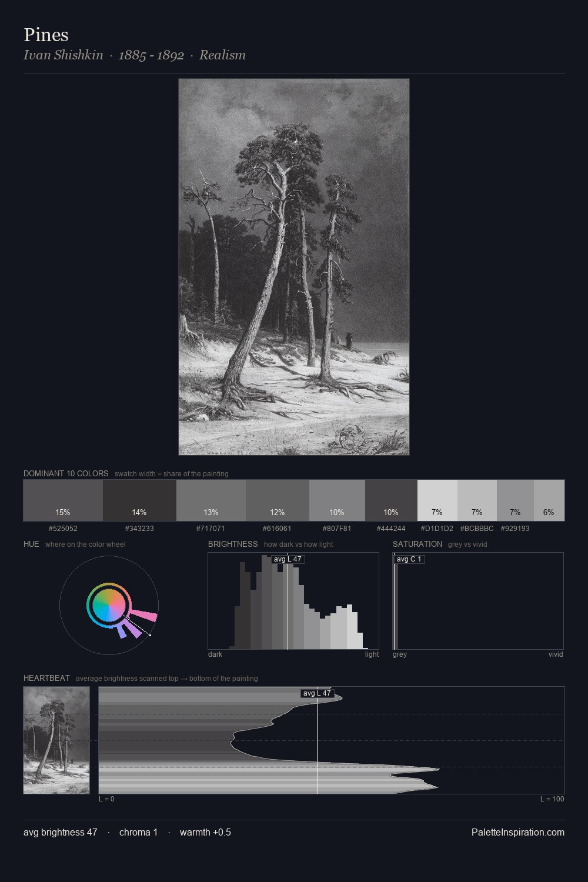
Task: Click the brightness histogram chart
Action: (293, 601)
